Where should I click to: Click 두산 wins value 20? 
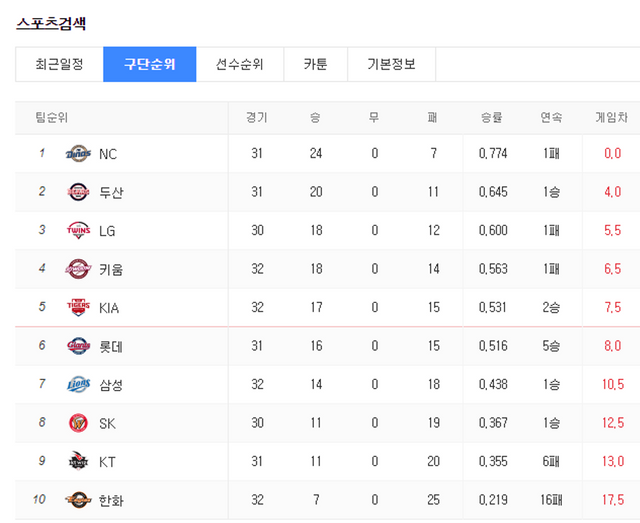pos(316,192)
